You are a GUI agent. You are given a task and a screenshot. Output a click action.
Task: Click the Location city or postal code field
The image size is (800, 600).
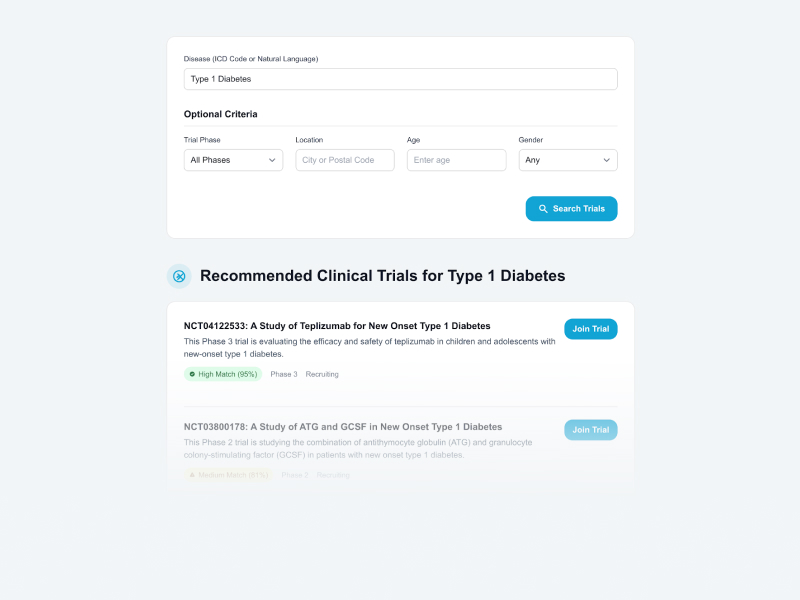[345, 160]
